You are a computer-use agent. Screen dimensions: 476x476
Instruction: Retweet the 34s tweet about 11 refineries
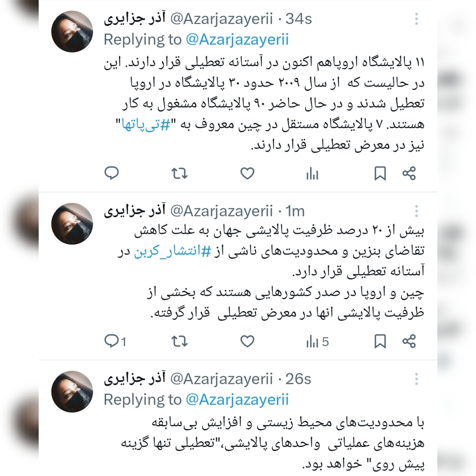coord(180,173)
